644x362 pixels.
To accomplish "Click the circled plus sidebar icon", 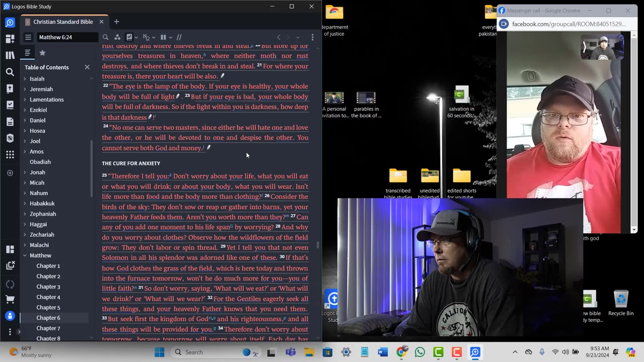I will pos(10,173).
